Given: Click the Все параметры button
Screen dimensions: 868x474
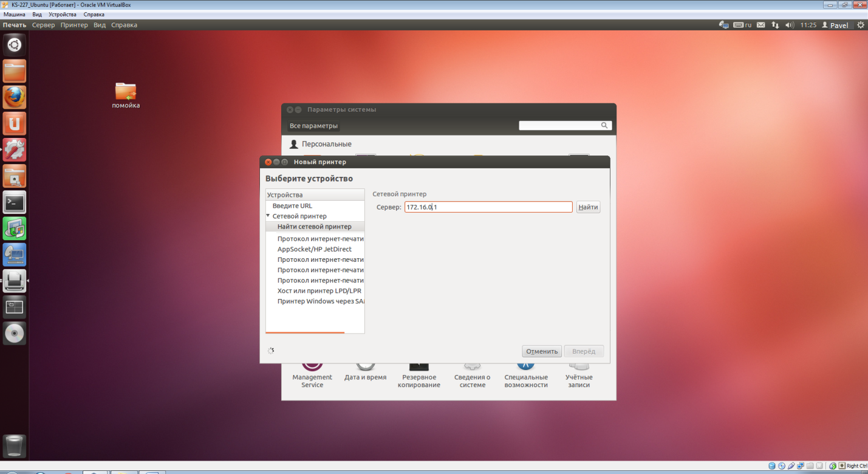Looking at the screenshot, I should pos(314,126).
